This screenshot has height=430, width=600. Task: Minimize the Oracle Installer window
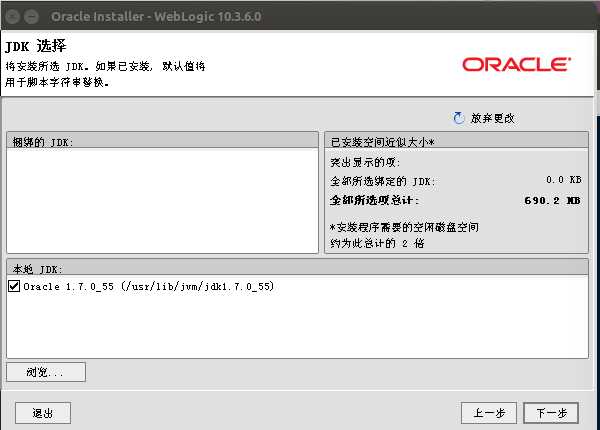click(x=31, y=16)
